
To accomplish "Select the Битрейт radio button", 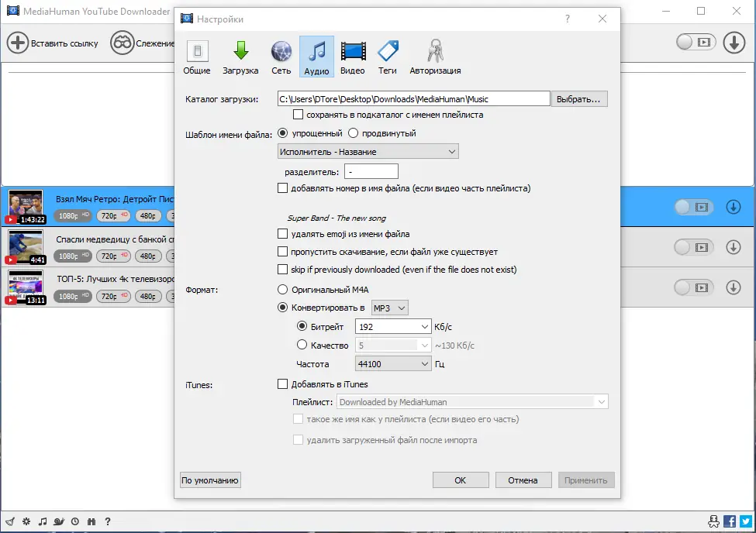I will click(x=302, y=326).
